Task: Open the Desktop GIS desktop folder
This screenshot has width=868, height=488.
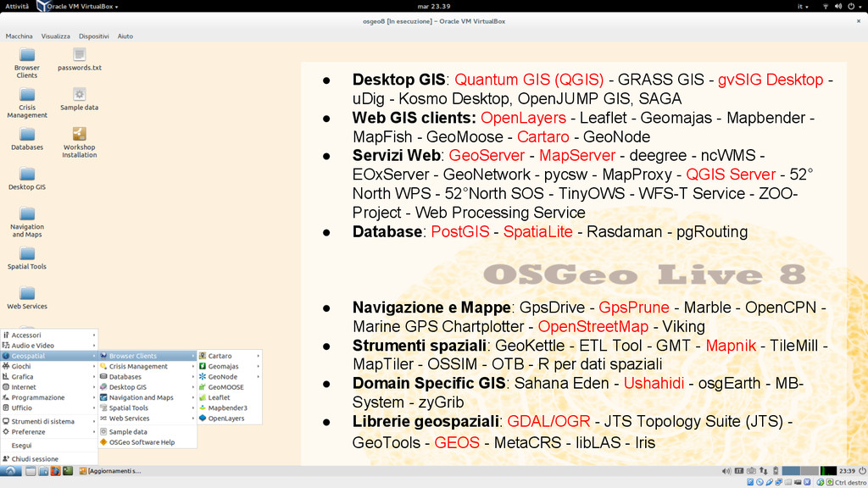Action: (26, 179)
